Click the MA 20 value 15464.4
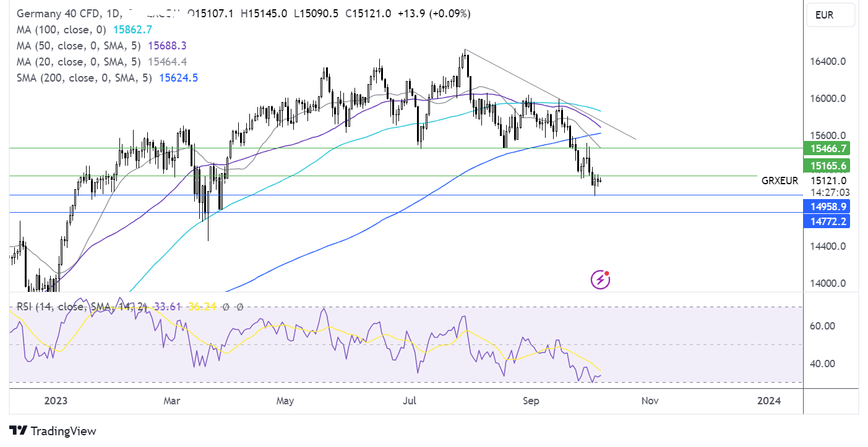Image resolution: width=868 pixels, height=447 pixels. [x=166, y=62]
